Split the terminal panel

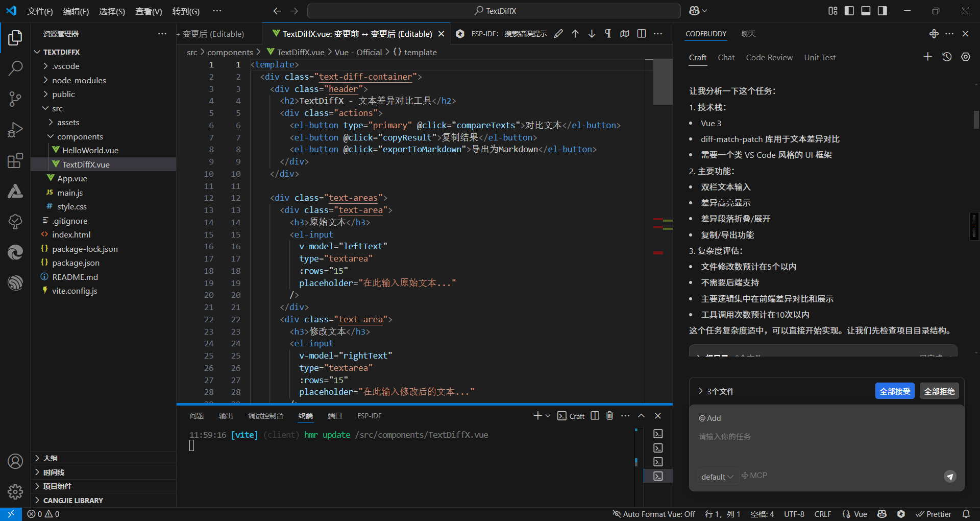pos(595,416)
